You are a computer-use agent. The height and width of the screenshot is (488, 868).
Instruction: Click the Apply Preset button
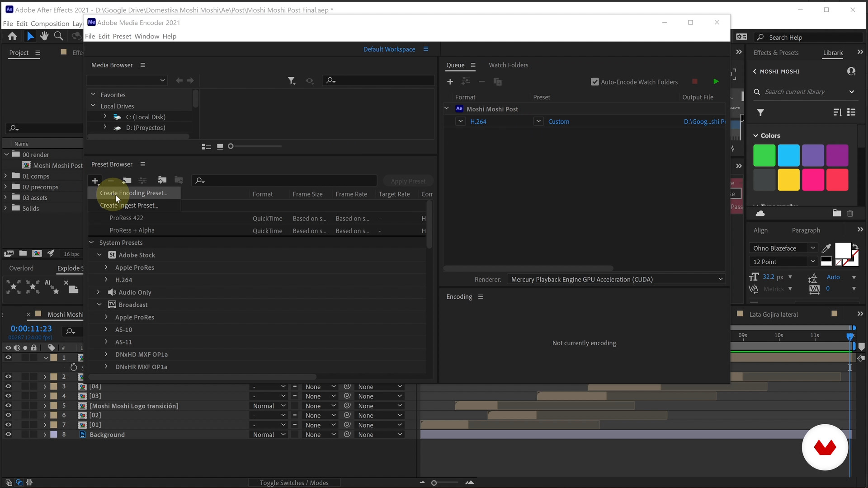click(408, 181)
